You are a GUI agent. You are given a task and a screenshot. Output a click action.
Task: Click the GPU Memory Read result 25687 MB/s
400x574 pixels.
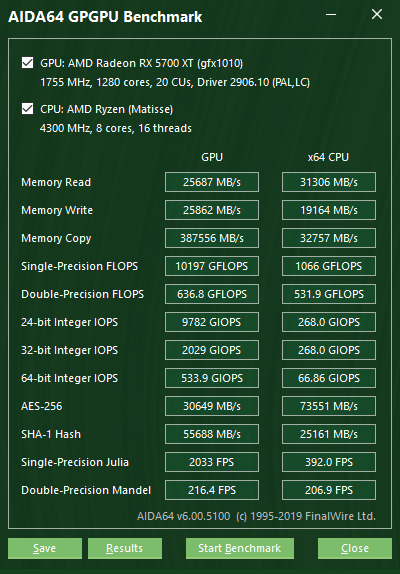coord(212,182)
